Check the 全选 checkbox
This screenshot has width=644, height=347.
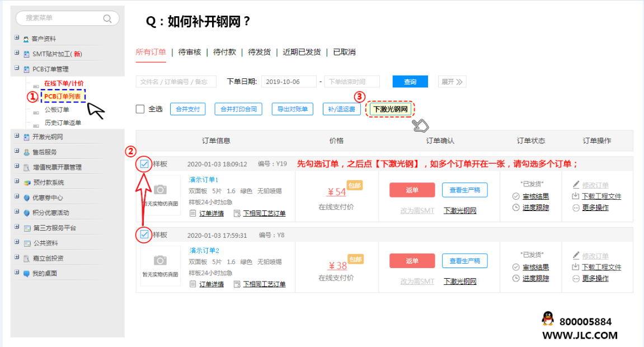coord(140,109)
